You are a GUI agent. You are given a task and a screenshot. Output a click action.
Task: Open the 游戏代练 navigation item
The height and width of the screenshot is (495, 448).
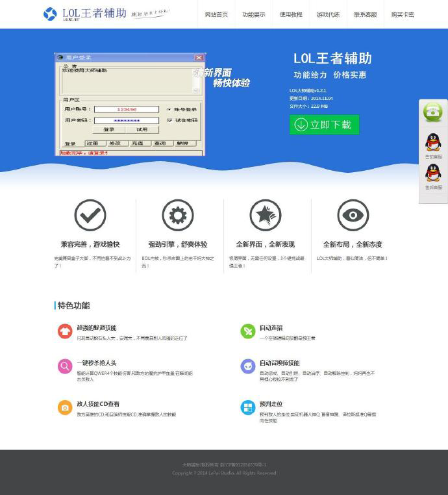tap(328, 14)
